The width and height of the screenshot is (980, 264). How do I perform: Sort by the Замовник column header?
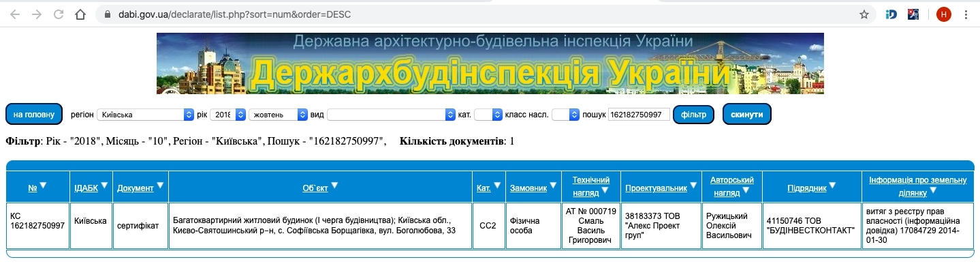[528, 188]
